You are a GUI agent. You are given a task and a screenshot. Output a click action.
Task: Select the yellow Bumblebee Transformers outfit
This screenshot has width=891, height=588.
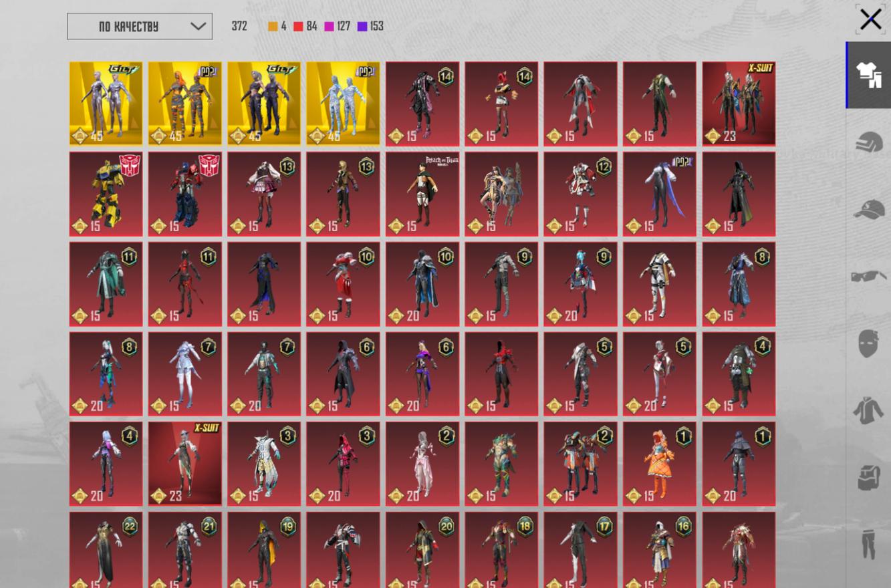click(106, 194)
